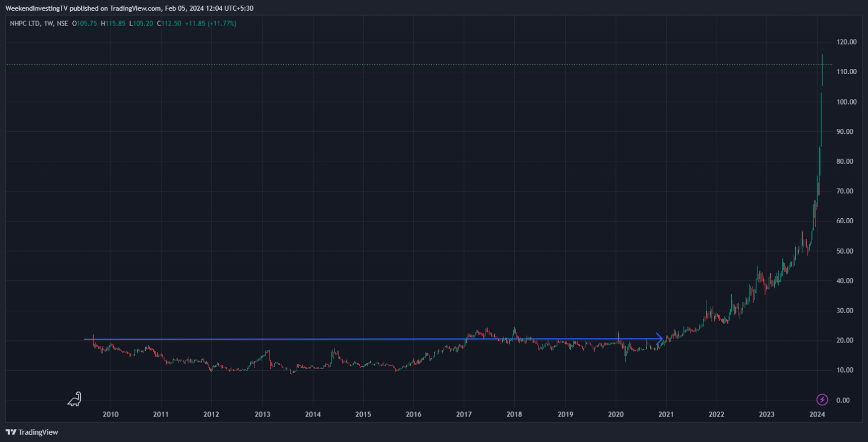Click the 2024 year marker on time axis
Screen dimensions: 868x442
(816, 414)
